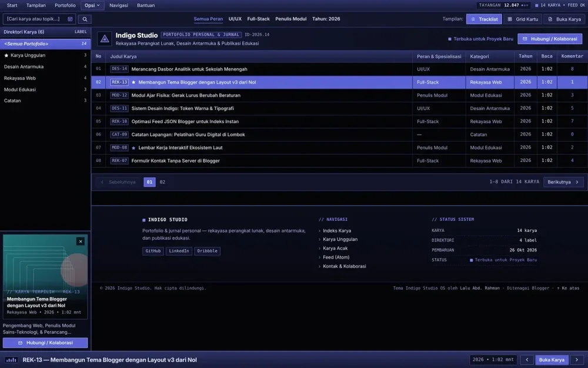588x368 pixels.
Task: Open the Opsi dropdown menu
Action: pyautogui.click(x=92, y=5)
